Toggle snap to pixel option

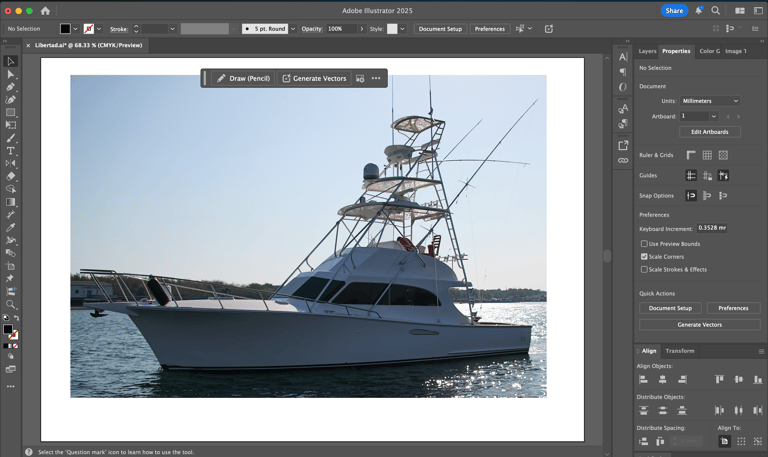tap(707, 195)
